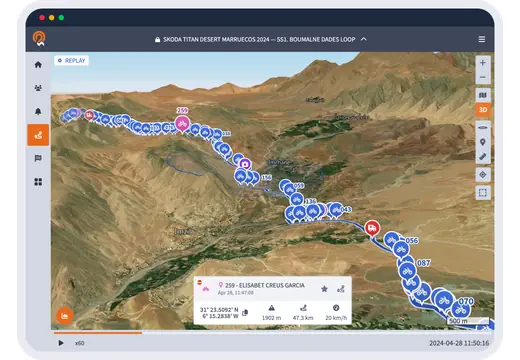Toggle the 3D view mode

click(483, 110)
